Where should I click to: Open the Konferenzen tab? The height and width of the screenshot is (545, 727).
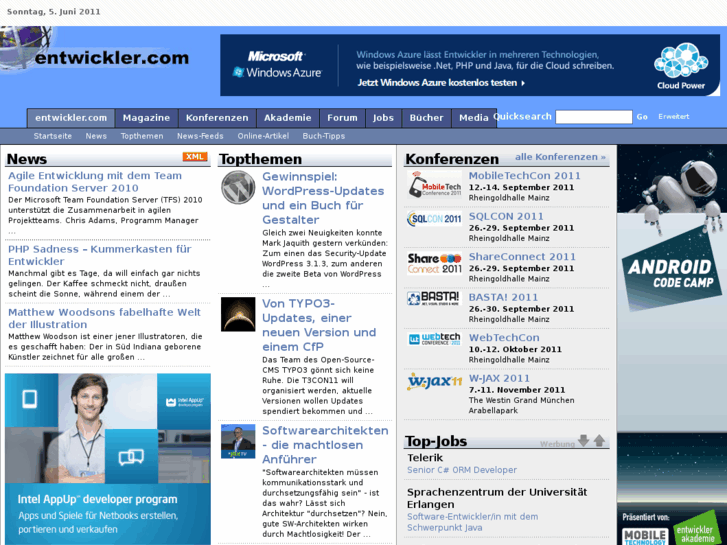[217, 118]
